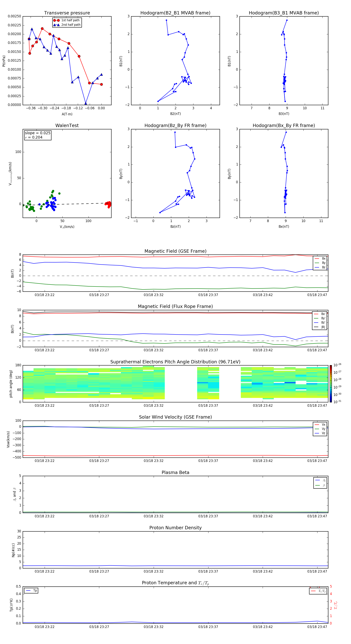Image resolution: width=351 pixels, height=644 pixels.
Task: Select the 'Hodogram(Bz_By FR frame)' title
Action: 175,125
